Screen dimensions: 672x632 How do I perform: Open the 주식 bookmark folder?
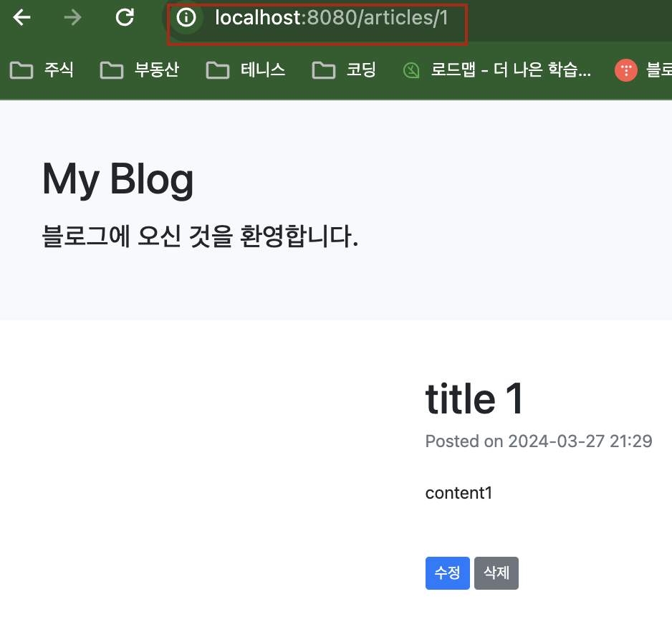(42, 70)
